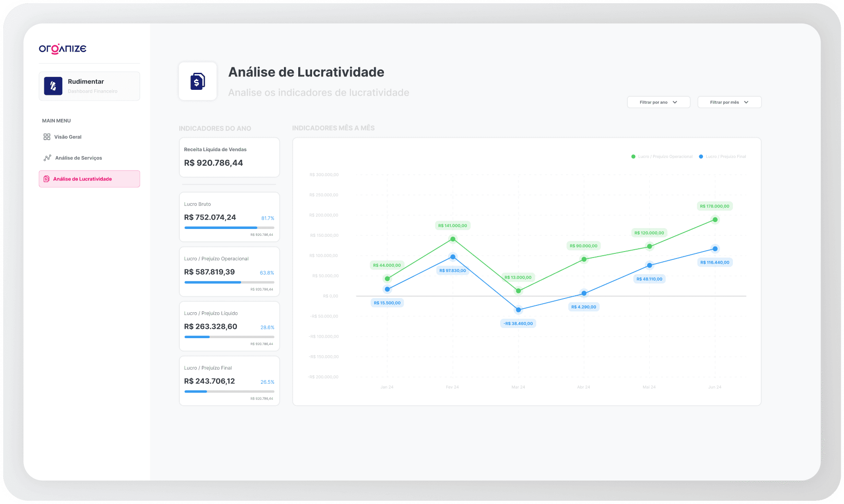Click the INDICADORES MÊS A MÊS section heading
The image size is (844, 504).
[333, 128]
